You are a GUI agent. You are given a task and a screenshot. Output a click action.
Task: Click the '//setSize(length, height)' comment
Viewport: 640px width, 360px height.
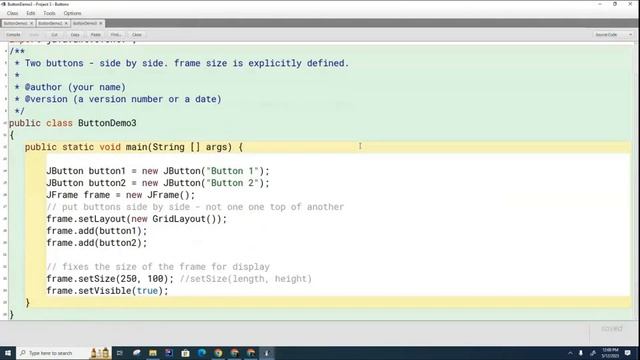pos(246,279)
